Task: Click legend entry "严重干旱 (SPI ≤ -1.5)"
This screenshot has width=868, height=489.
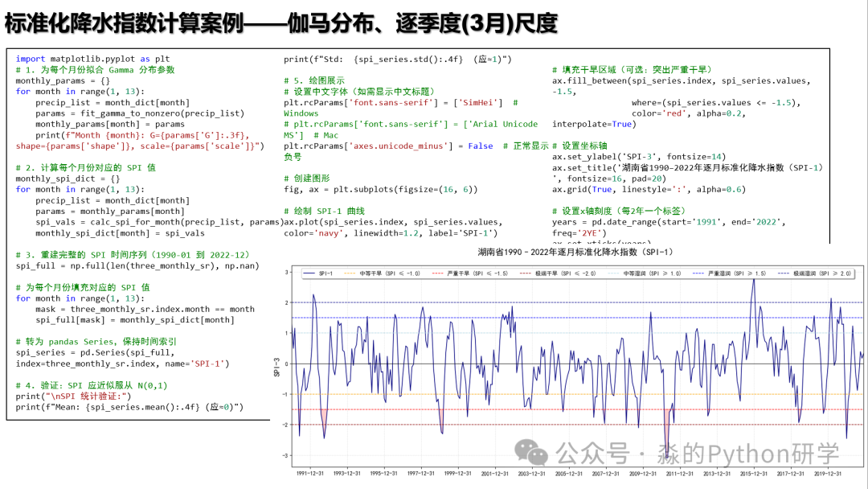Action: point(470,273)
